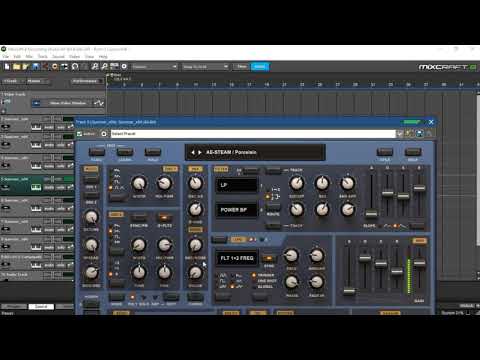The image size is (480, 360).
Task: Click the LFO PHASE knob
Action: point(291,282)
